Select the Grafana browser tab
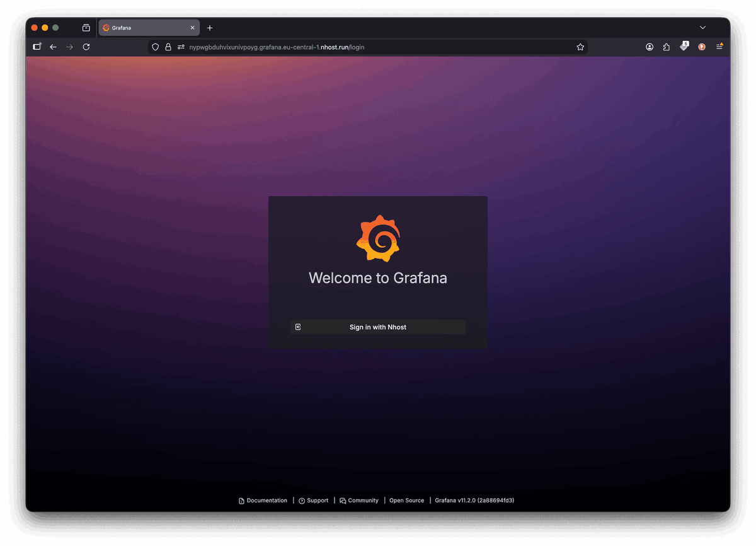 point(149,28)
